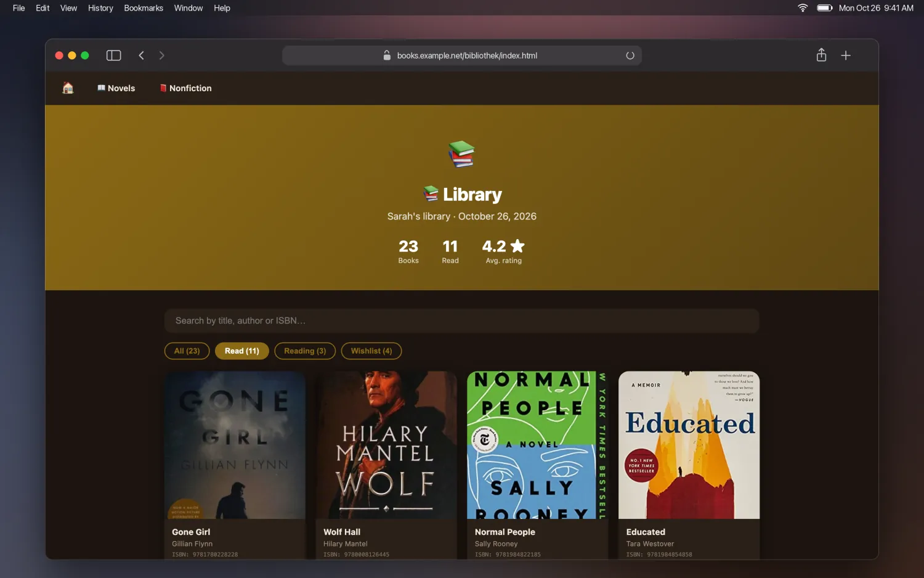This screenshot has width=924, height=578.
Task: Open the Gone Girl title link
Action: tap(191, 532)
